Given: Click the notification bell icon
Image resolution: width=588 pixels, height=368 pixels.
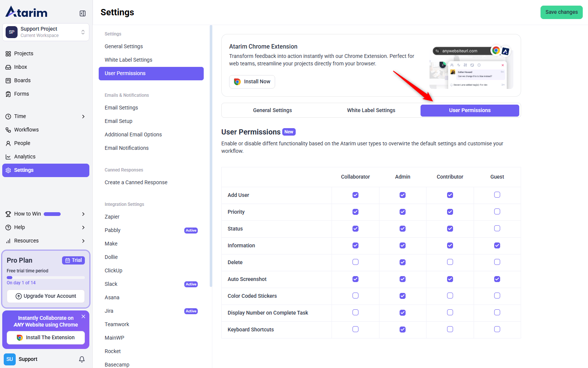Looking at the screenshot, I should coord(82,359).
